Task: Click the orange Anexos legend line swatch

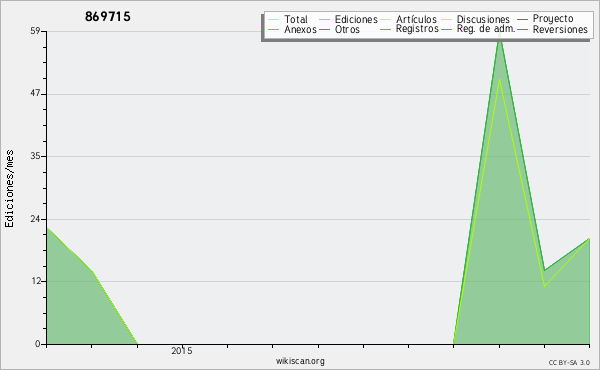Action: pos(274,29)
